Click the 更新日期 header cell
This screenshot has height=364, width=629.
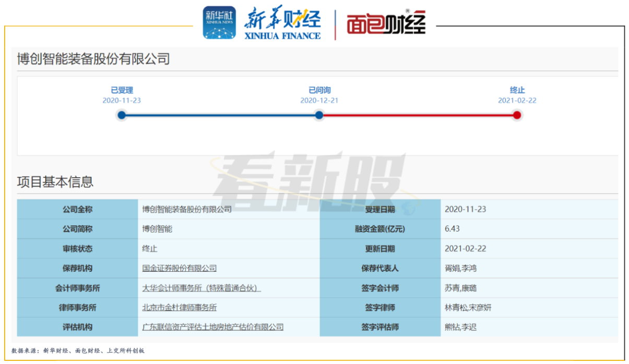(x=380, y=249)
